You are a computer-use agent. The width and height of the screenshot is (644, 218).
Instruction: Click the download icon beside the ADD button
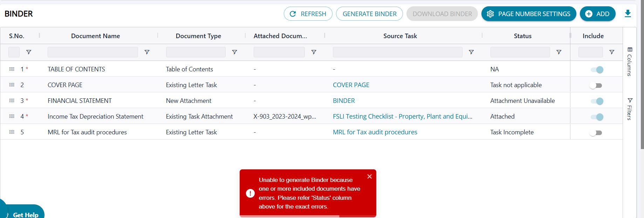(x=628, y=14)
